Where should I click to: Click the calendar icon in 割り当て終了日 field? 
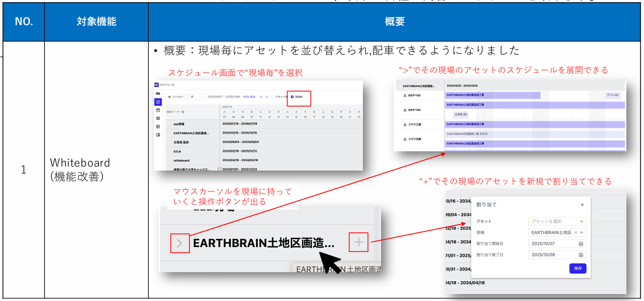click(580, 255)
